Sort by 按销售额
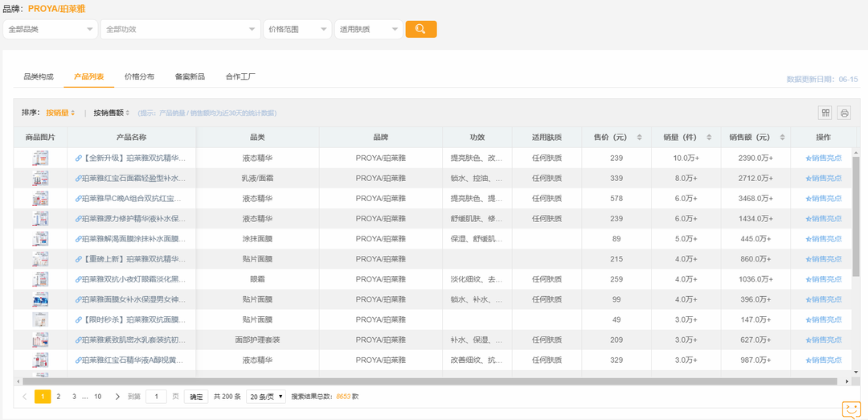This screenshot has width=868, height=420. click(111, 113)
